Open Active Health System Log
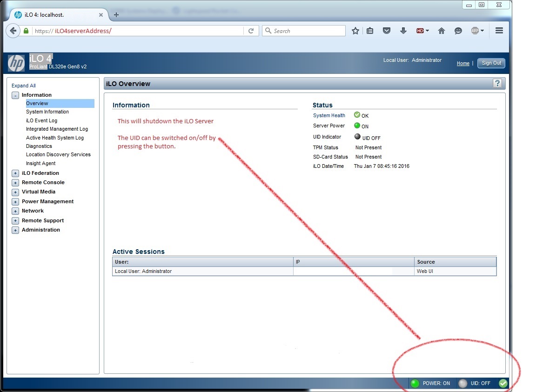 point(55,138)
